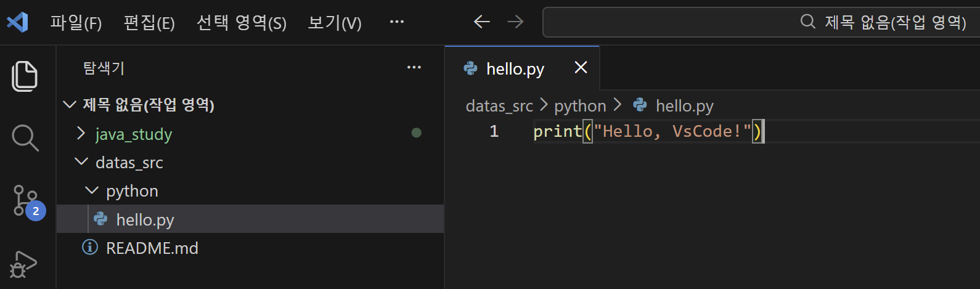The height and width of the screenshot is (289, 980).
Task: Click the VS Code logo icon
Action: (x=17, y=23)
